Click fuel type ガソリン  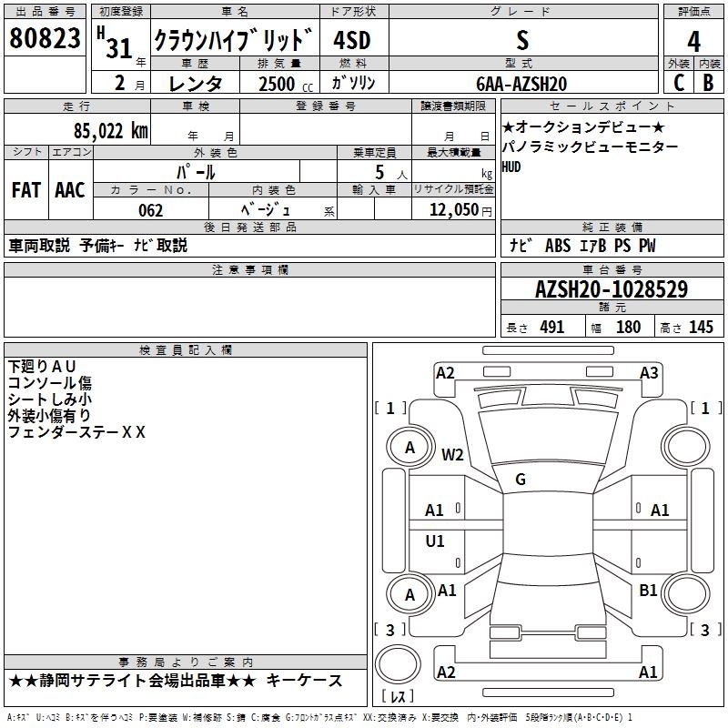(x=353, y=83)
